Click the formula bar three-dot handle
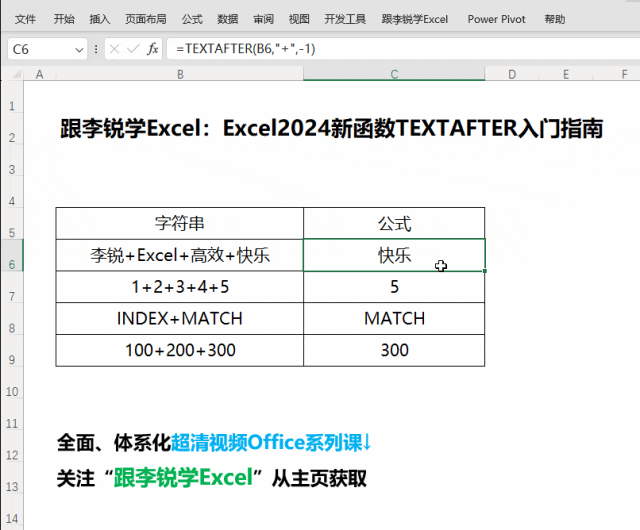The width and height of the screenshot is (640, 530). click(x=96, y=49)
